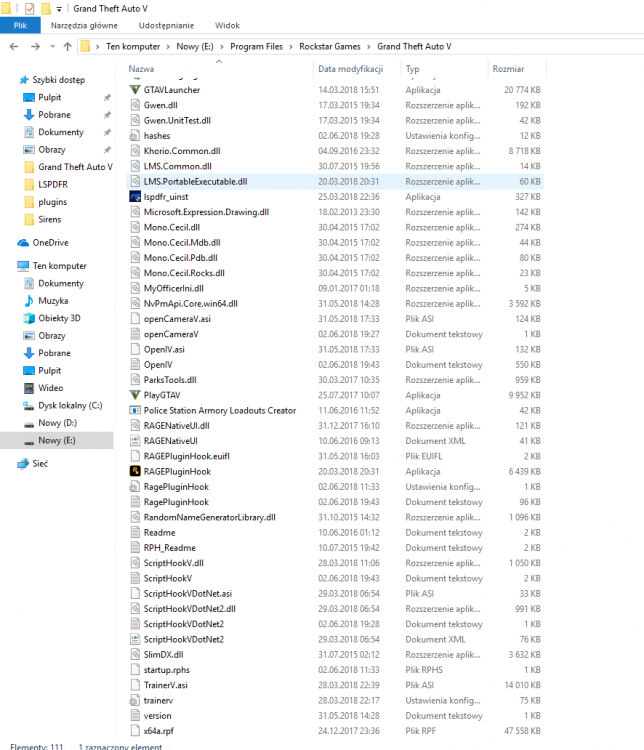Sort by Typ column header

point(412,69)
